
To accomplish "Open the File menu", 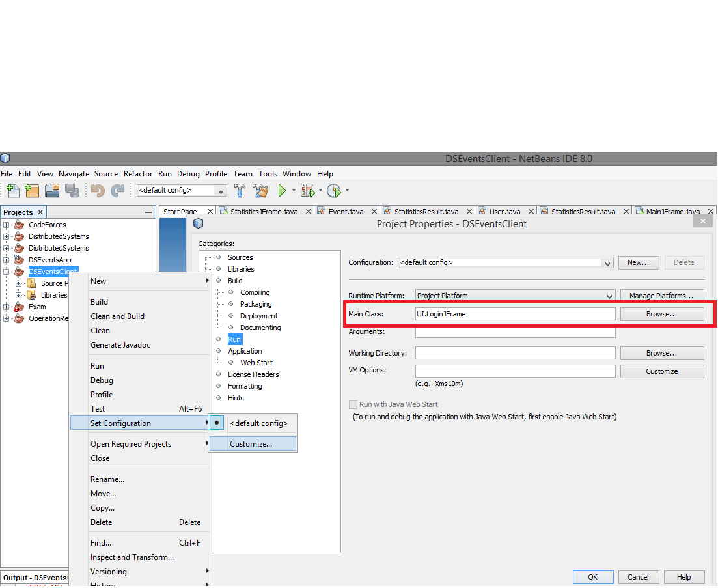I will pos(7,174).
